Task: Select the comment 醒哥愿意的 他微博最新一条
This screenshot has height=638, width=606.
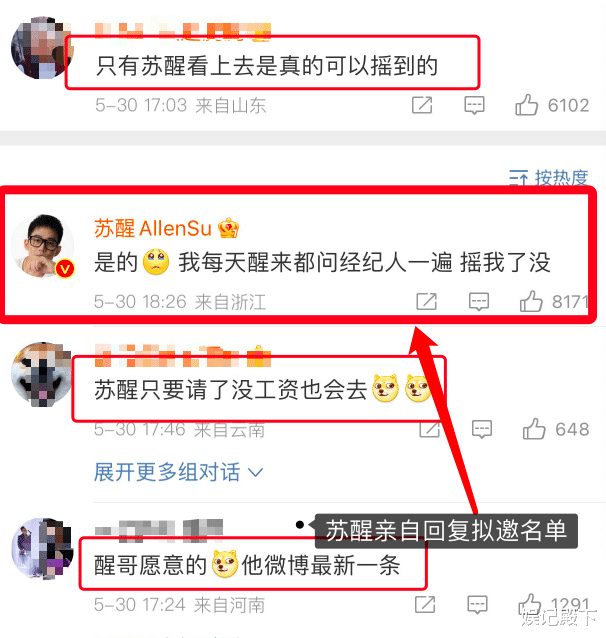Action: coord(247,566)
